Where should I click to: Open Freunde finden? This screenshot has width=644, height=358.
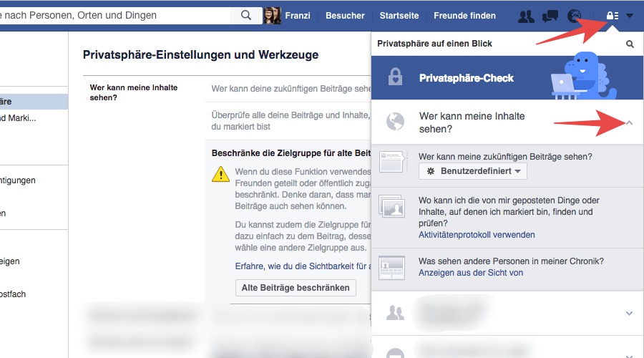464,16
